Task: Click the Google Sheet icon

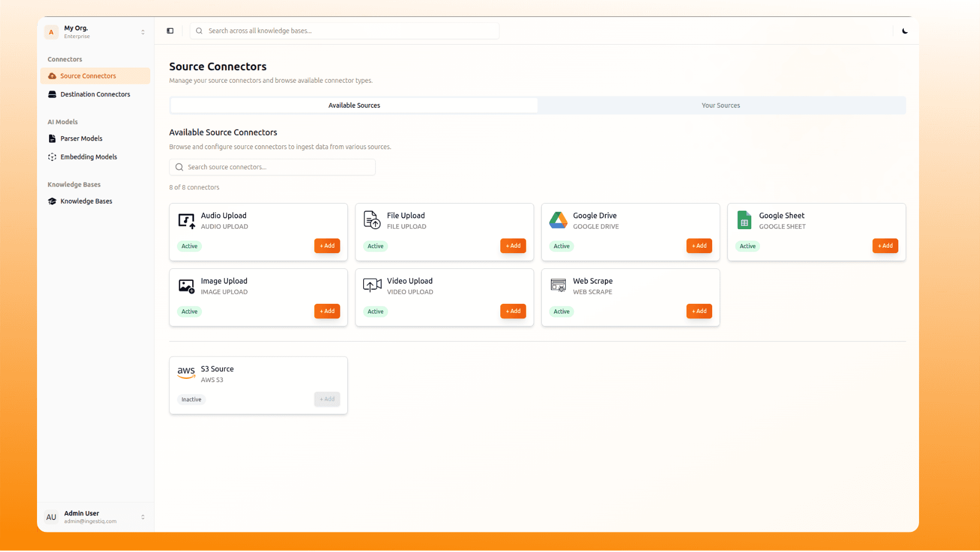Action: click(x=744, y=220)
